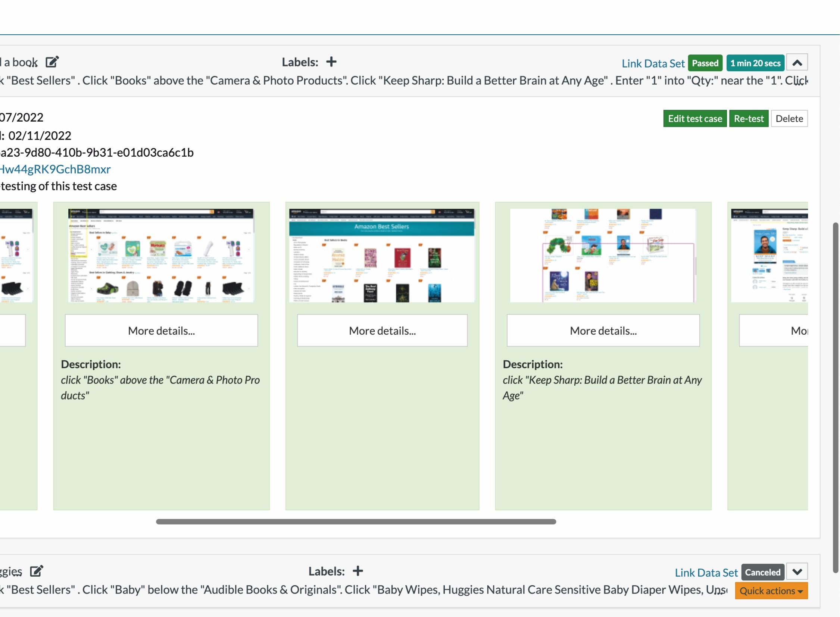
Task: Open More details for Books click step
Action: [161, 331]
